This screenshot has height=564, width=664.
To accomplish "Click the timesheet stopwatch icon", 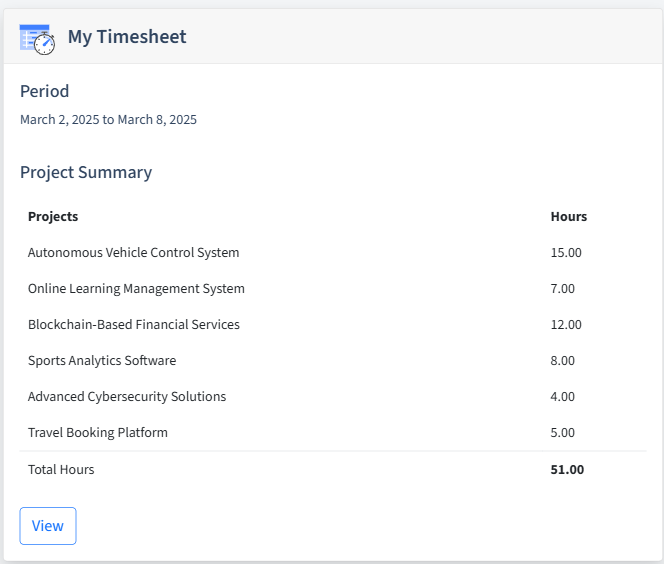I will [37, 39].
